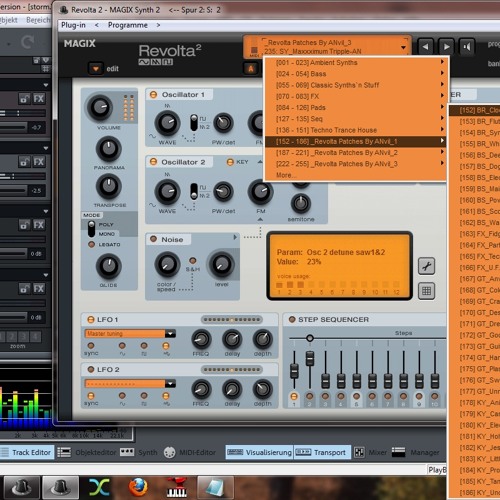
Task: Click the Oscillator 2 FM knob
Action: (x=260, y=192)
